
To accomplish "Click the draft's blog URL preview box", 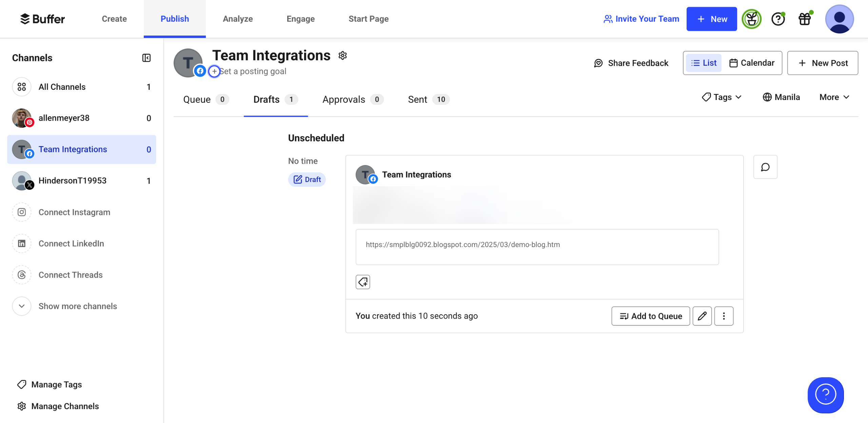I will click(537, 247).
